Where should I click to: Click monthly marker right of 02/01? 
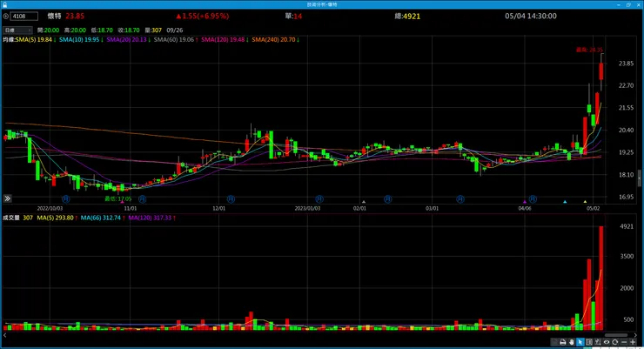click(388, 199)
